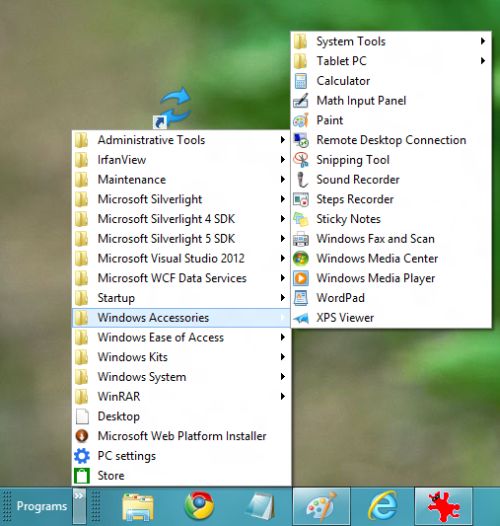Click the Microsoft Web Platform Installer label
This screenshot has height=526, width=500.
182,436
